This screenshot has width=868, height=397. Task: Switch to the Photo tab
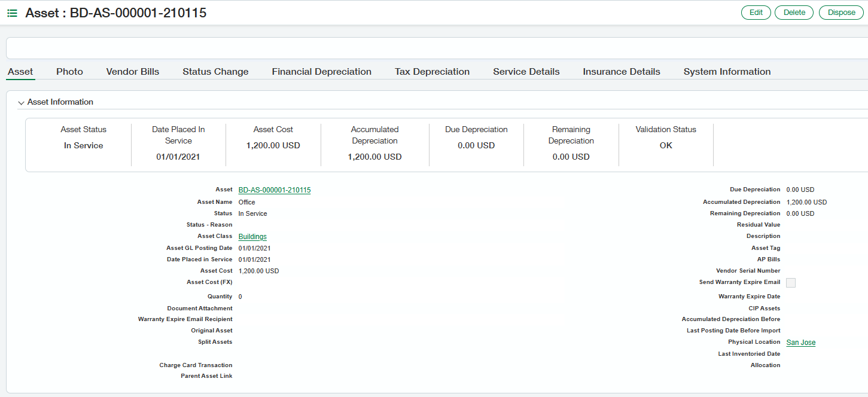click(69, 71)
